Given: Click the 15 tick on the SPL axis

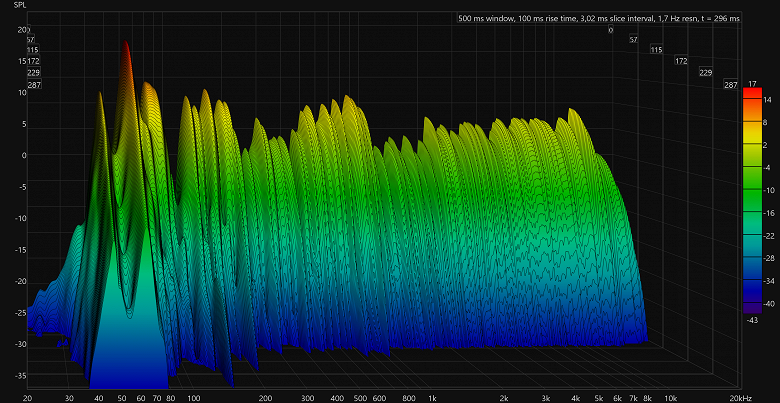Looking at the screenshot, I should click(x=22, y=61).
